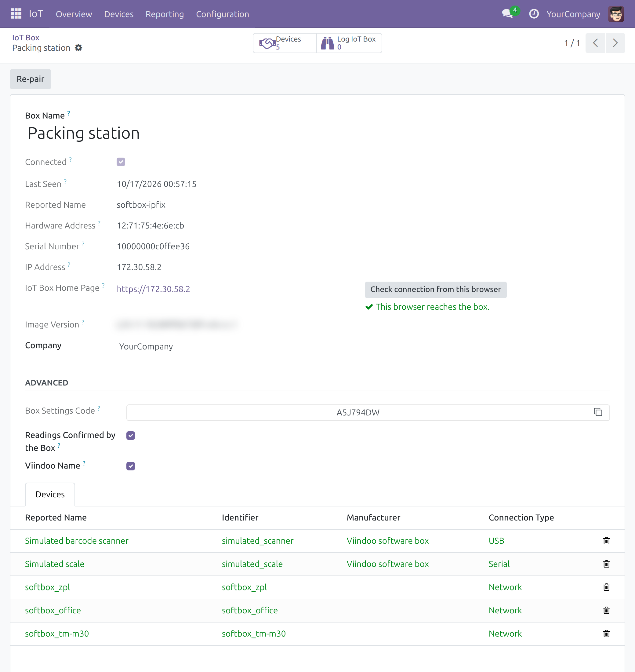The width and height of the screenshot is (635, 672).
Task: Sort by Identifier column header
Action: click(x=240, y=517)
